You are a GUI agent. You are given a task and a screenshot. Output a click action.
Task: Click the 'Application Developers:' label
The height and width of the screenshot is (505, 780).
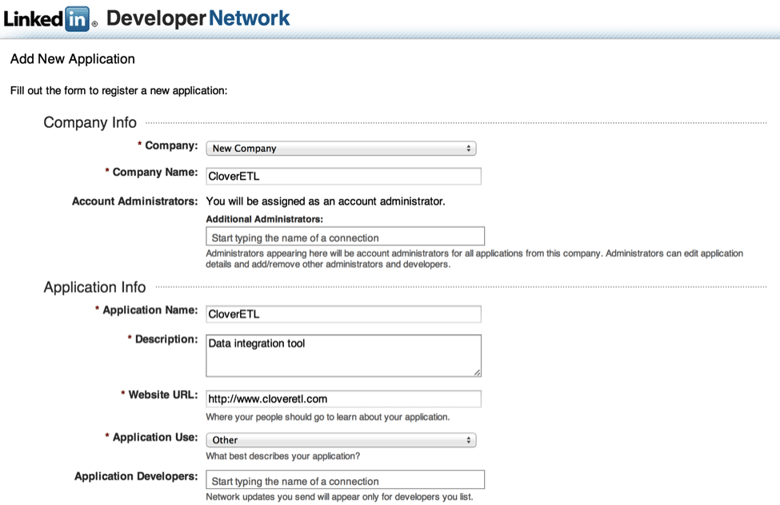(x=136, y=476)
